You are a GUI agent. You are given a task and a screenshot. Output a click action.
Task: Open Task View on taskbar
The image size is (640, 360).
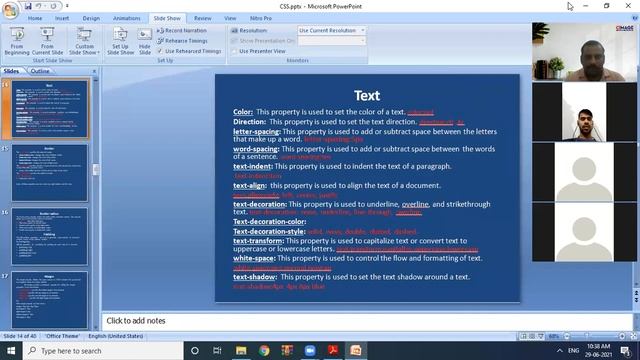[x=217, y=351]
